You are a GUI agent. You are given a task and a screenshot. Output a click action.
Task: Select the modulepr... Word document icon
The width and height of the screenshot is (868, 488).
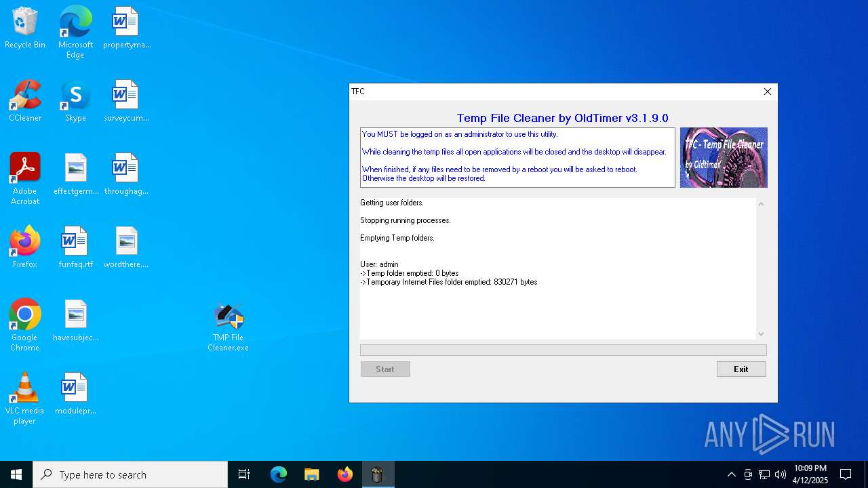[75, 394]
